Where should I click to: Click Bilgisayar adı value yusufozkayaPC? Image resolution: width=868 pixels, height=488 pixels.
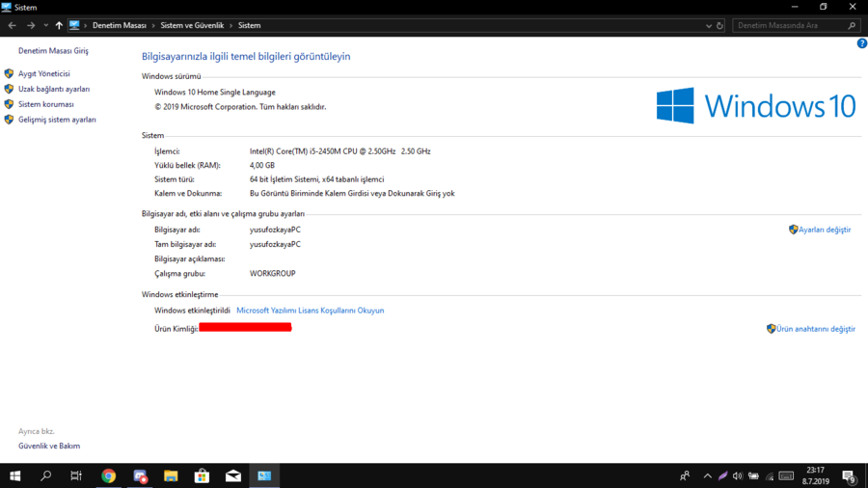click(x=275, y=230)
